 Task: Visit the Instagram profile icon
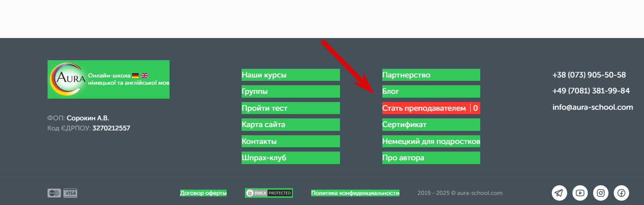click(x=601, y=193)
